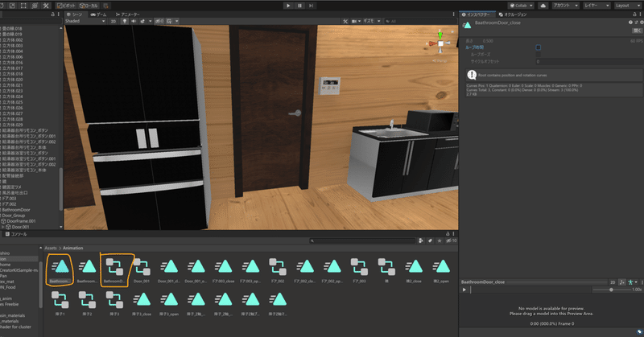
Task: Open the ギズモ gizmos dropdown
Action: coord(372,22)
